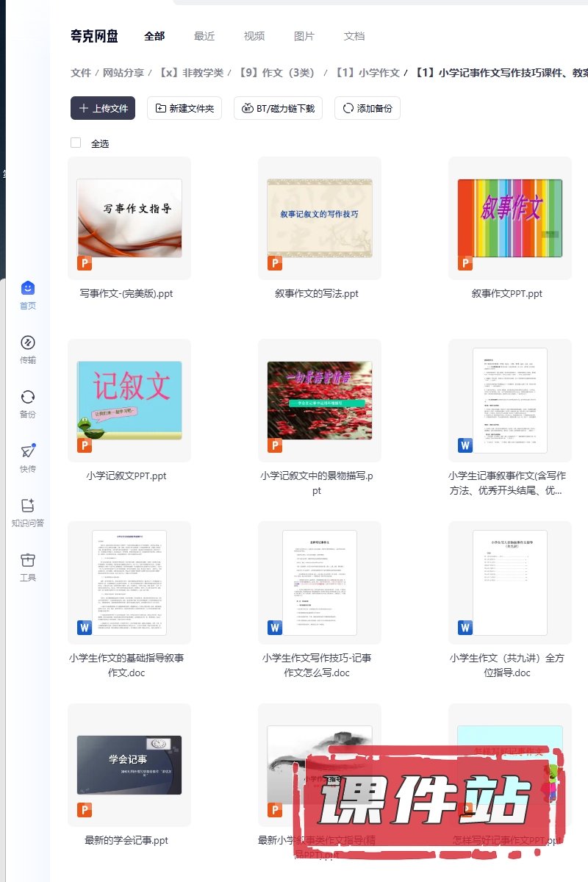The height and width of the screenshot is (882, 588).
Task: Toggle the 全选 select all checkbox
Action: [76, 143]
